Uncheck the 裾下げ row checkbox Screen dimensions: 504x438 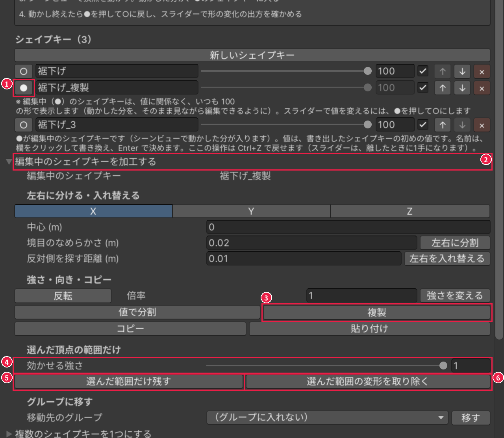click(423, 71)
